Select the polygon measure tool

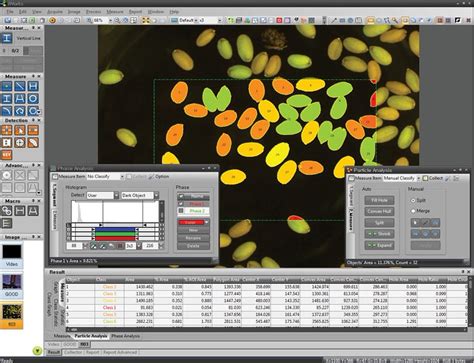pos(20,111)
